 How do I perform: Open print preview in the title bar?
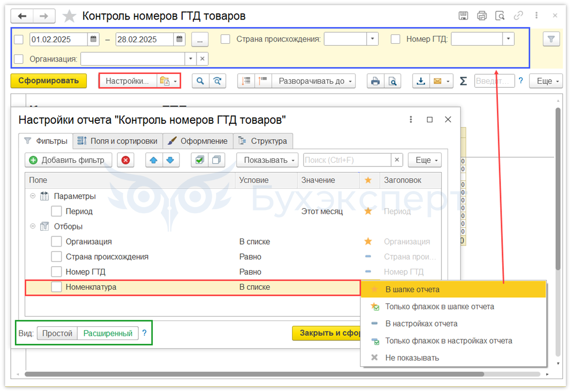[x=500, y=15]
